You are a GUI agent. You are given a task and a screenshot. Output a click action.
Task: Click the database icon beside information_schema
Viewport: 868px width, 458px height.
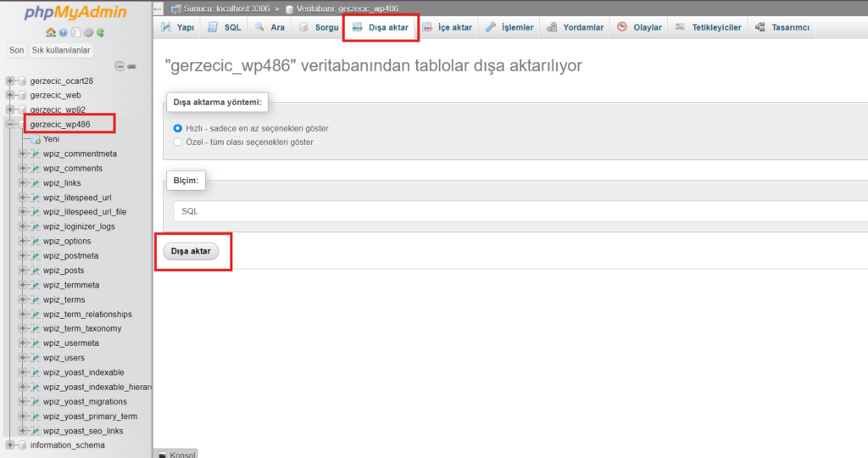click(23, 445)
